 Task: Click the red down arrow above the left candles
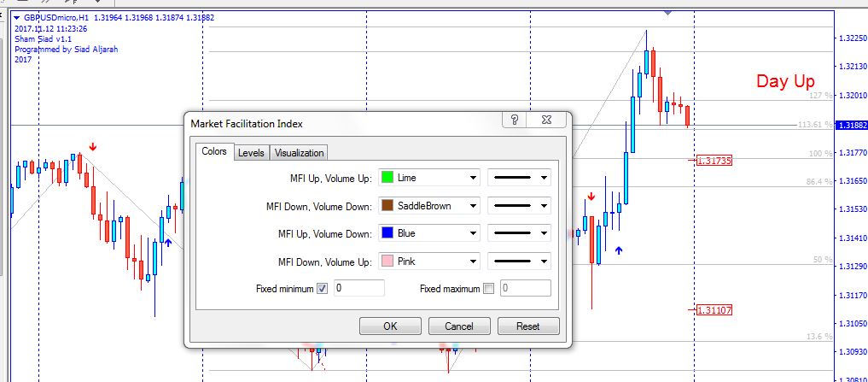coord(92,147)
